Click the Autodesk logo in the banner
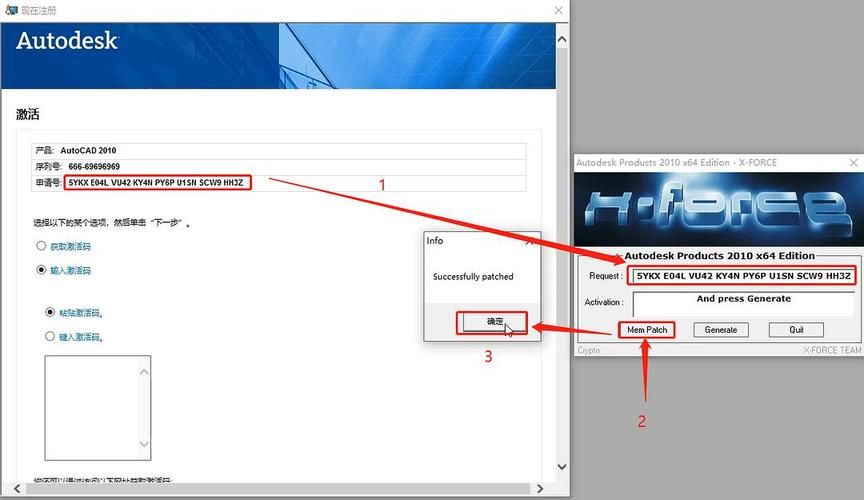 [x=67, y=42]
